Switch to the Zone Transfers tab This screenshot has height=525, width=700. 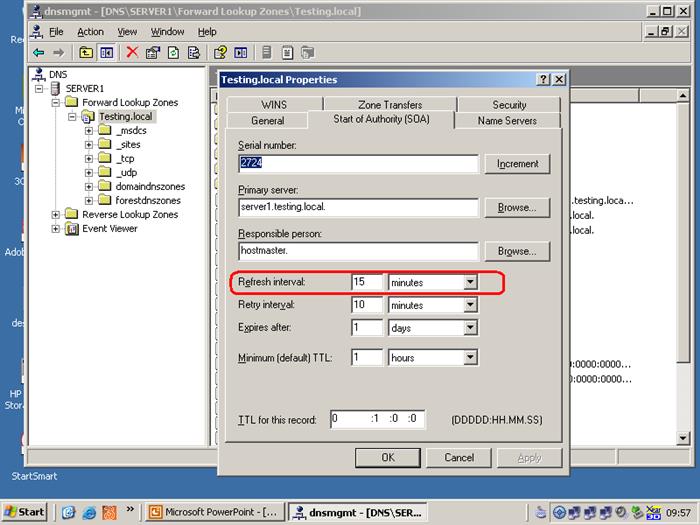(x=390, y=104)
